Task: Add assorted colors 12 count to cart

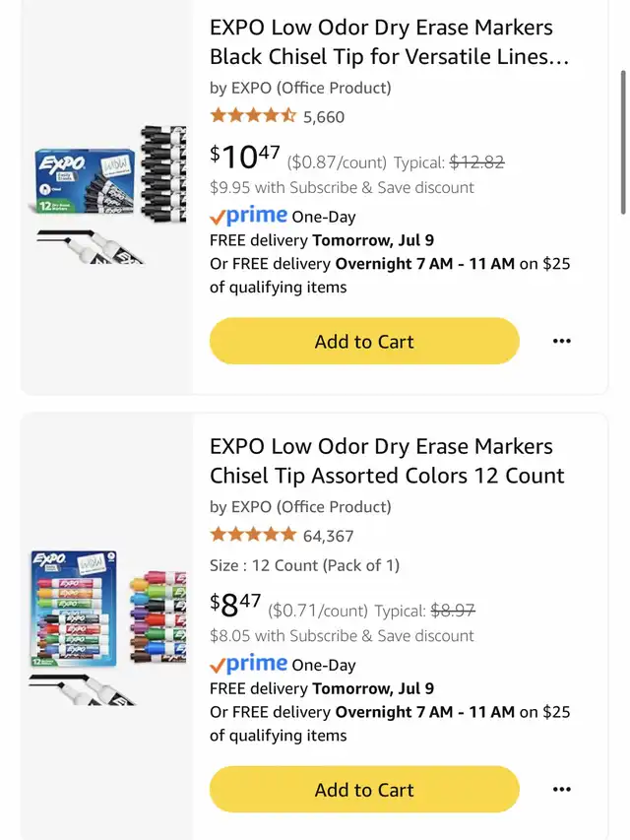Action: coord(364,790)
